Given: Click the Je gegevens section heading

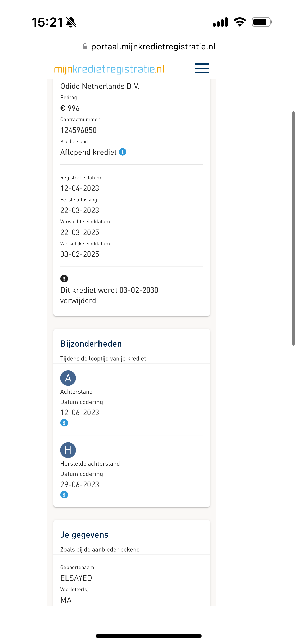Looking at the screenshot, I should pos(84,535).
